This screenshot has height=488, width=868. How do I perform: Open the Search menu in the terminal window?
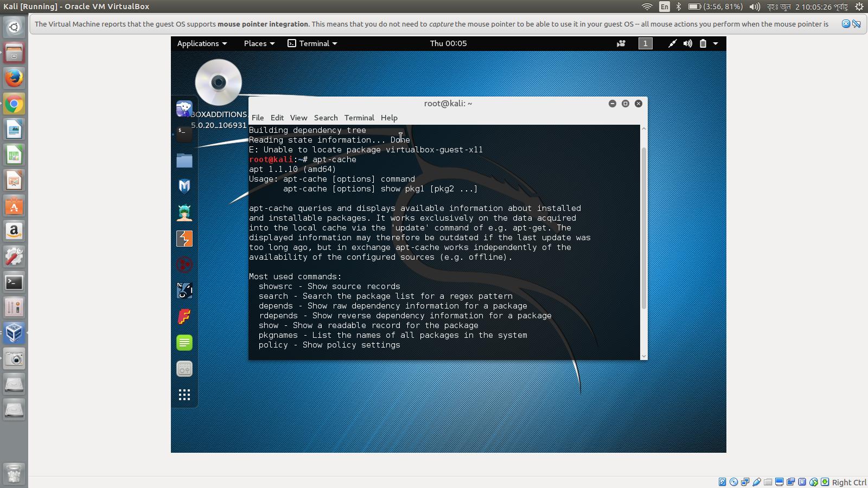[325, 118]
